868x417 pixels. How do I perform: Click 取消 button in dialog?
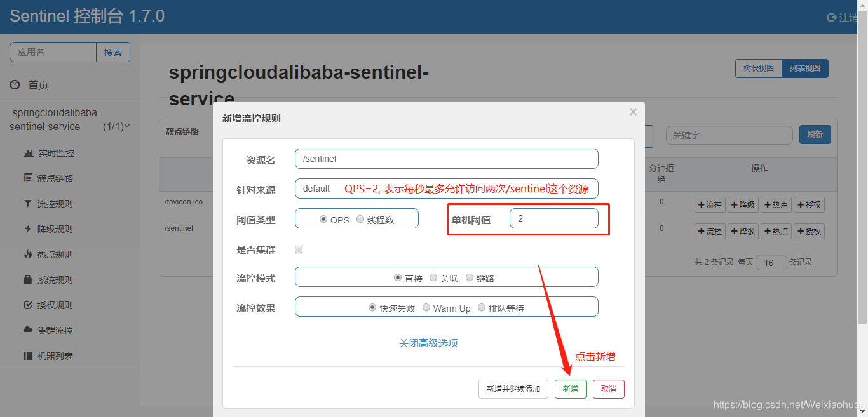click(x=609, y=389)
